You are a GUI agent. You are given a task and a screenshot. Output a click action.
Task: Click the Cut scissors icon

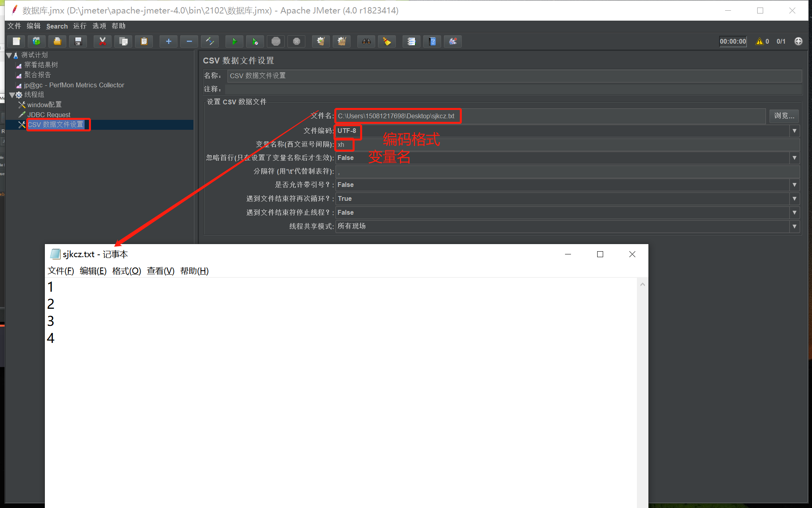[102, 41]
